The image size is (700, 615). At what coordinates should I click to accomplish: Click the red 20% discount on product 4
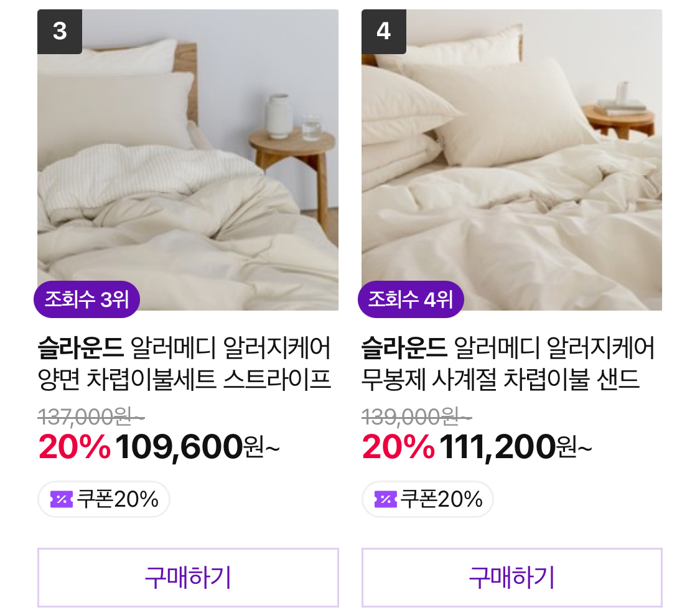(398, 446)
